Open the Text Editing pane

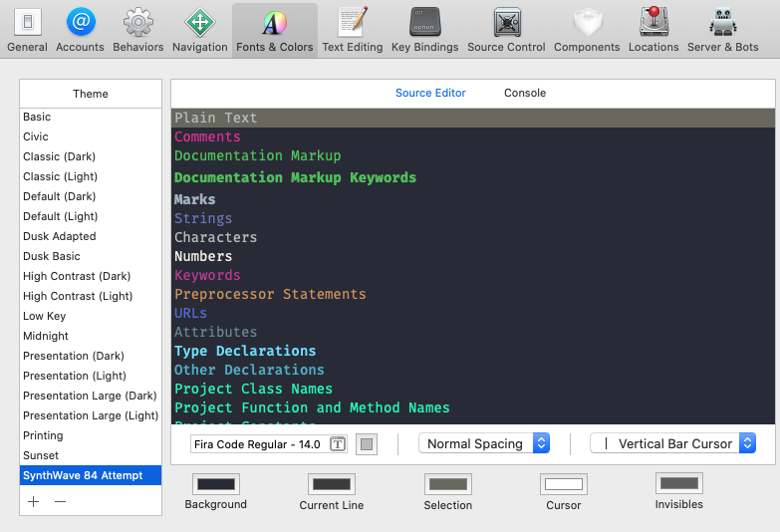tap(353, 30)
